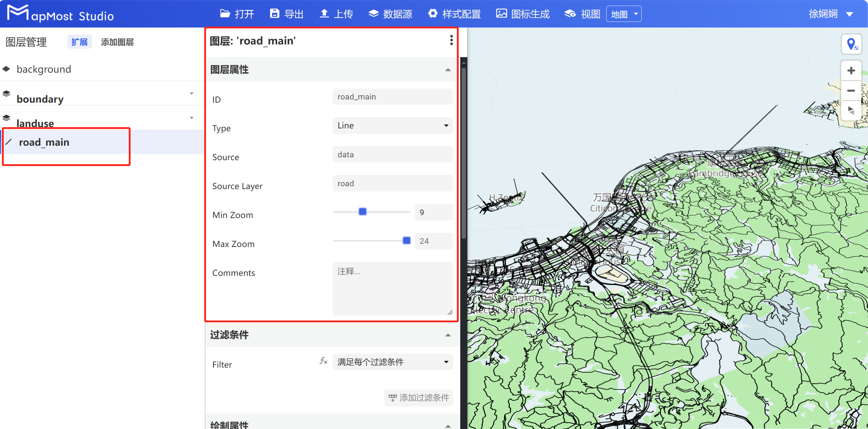Open the 数据源 data sources panel

pos(390,14)
